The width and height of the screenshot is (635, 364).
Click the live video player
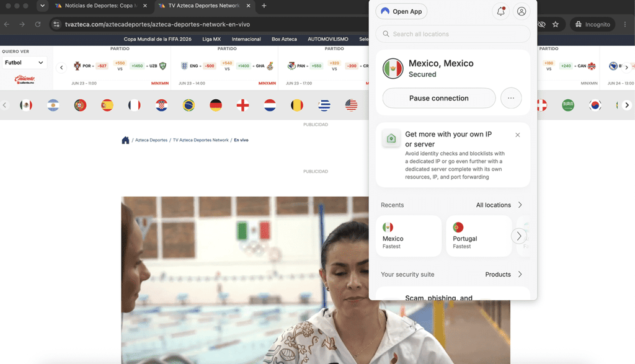click(316, 280)
